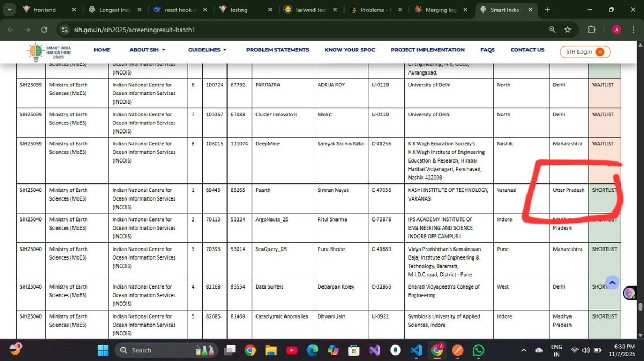Click the YouTube icon in the taskbar
Viewport: 644px width, 361px height.
[291, 350]
